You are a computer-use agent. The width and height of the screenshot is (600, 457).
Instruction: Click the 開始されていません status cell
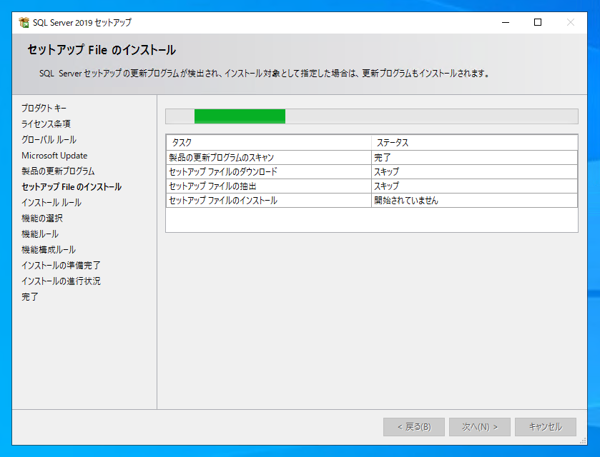tap(474, 201)
